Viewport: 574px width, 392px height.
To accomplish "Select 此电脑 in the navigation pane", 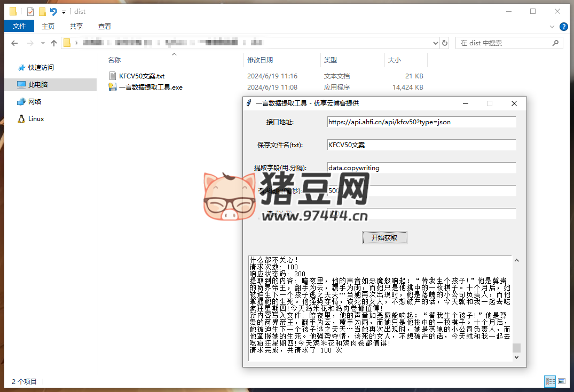I will click(37, 84).
